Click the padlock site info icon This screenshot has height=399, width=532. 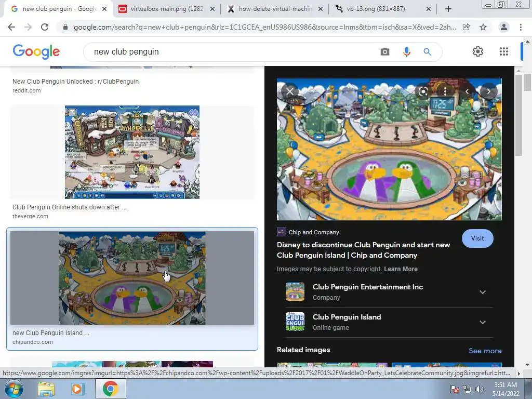point(65,27)
